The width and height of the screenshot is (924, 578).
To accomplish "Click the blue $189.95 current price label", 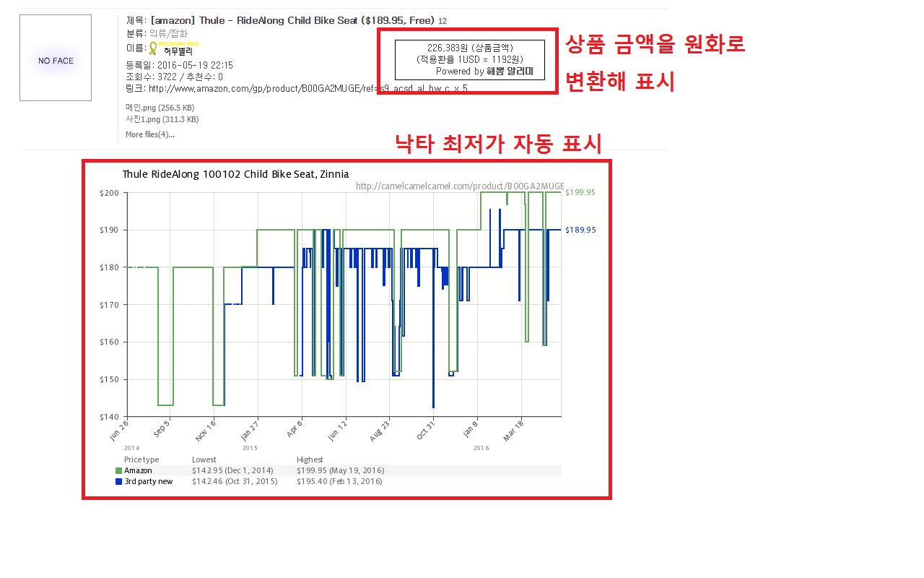I will click(580, 230).
